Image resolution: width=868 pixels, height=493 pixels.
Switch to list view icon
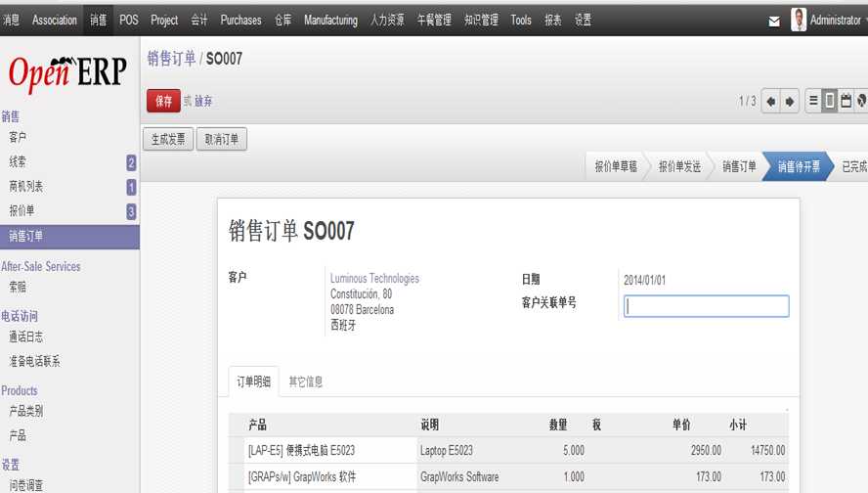[813, 100]
